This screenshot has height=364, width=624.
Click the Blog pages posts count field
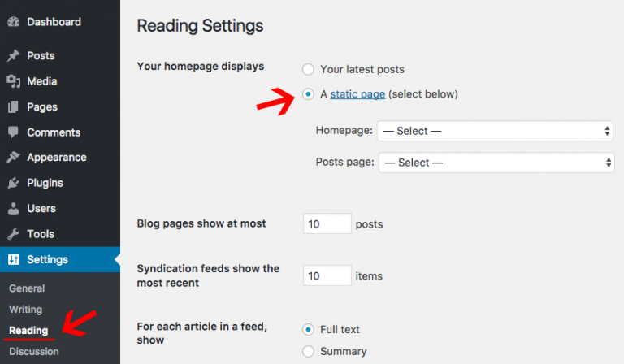coord(327,223)
